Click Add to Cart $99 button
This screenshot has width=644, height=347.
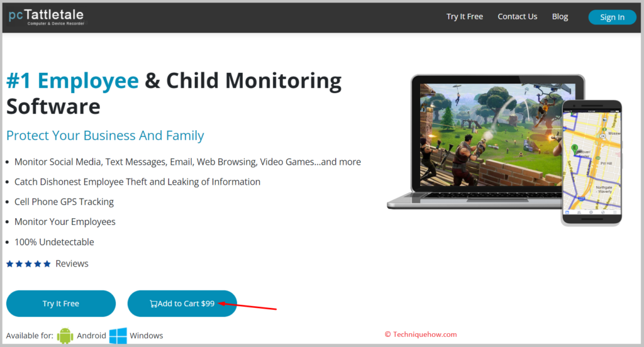(x=182, y=304)
